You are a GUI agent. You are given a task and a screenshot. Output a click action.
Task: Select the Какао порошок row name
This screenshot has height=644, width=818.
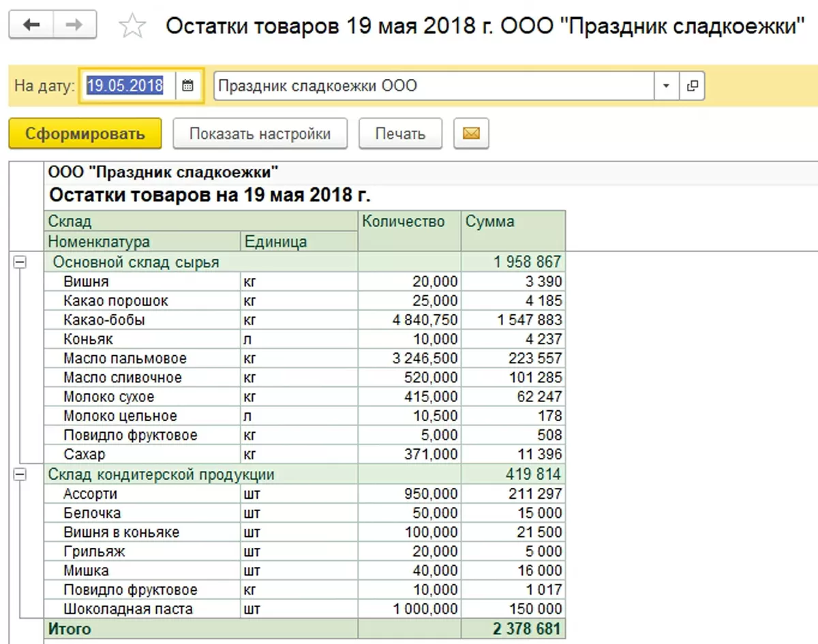(115, 301)
